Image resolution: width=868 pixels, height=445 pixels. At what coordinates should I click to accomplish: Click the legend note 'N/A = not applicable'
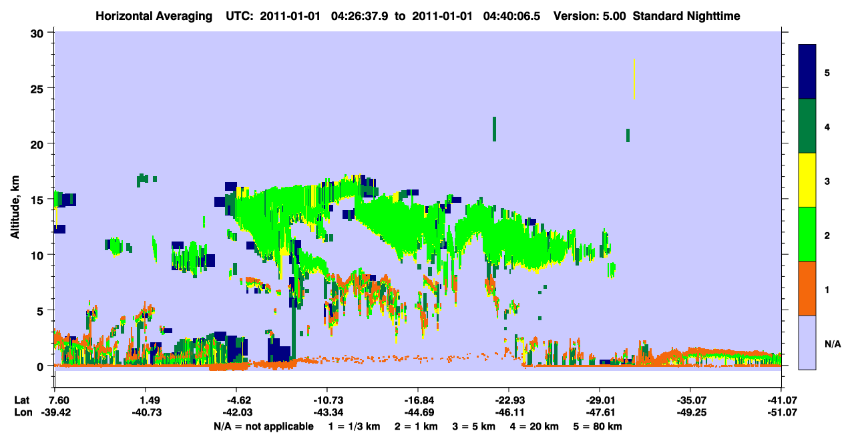click(263, 426)
